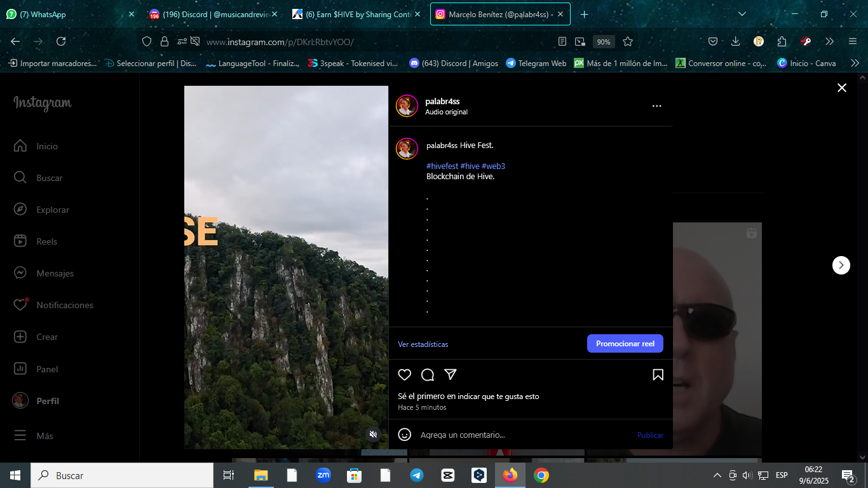Click taskbar Buscar search box
The image size is (868, 488).
tap(121, 475)
